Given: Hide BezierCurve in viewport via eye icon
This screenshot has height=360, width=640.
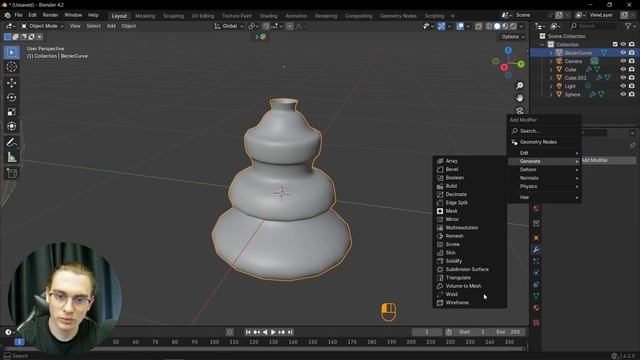Looking at the screenshot, I should [x=623, y=53].
